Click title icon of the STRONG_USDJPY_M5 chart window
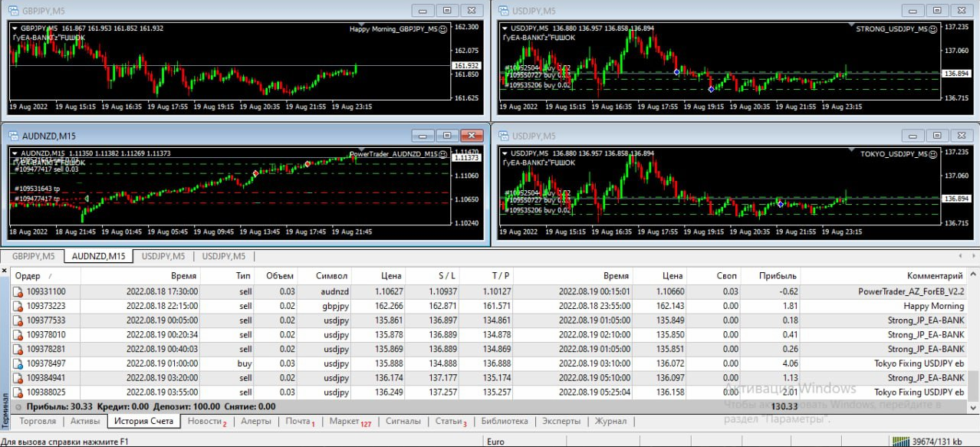 [x=504, y=10]
